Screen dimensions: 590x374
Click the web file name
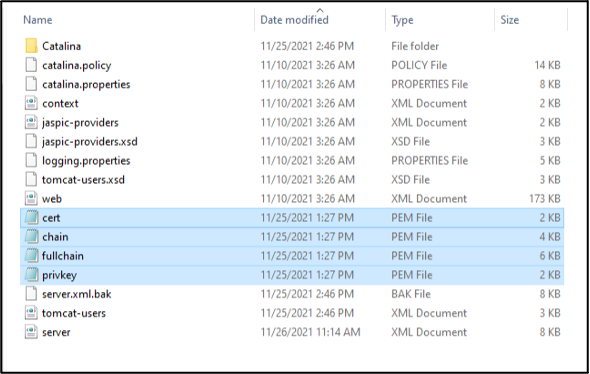click(x=52, y=199)
